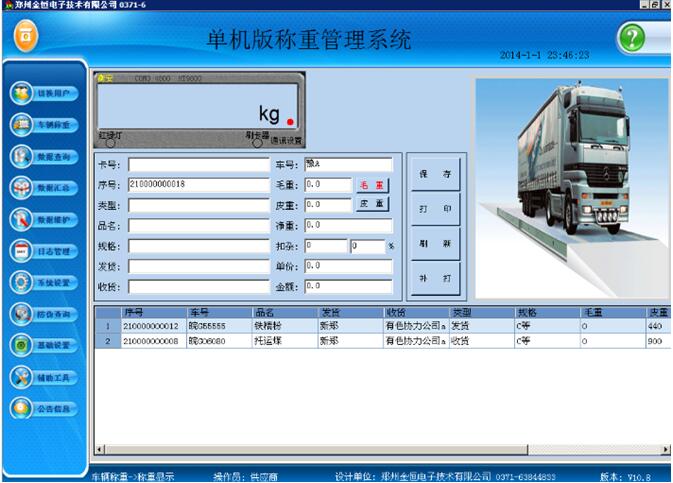Click the 规格 column header in table
673x483 pixels.
tap(548, 312)
